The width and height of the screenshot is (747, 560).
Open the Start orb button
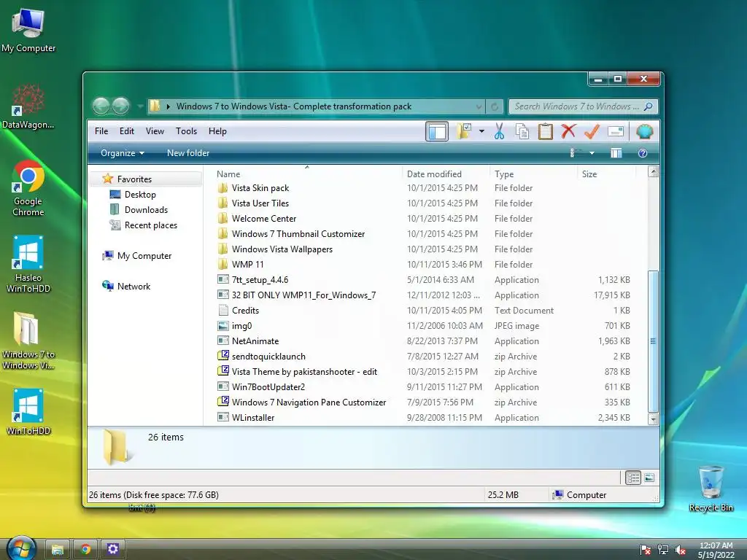click(21, 548)
